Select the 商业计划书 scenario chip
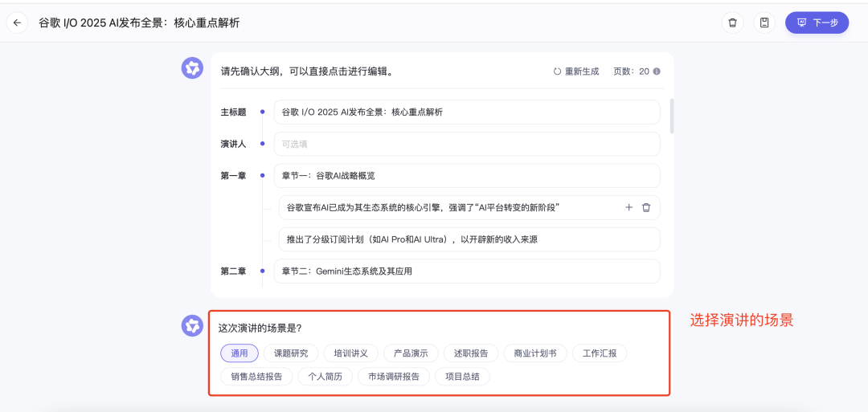 point(535,353)
